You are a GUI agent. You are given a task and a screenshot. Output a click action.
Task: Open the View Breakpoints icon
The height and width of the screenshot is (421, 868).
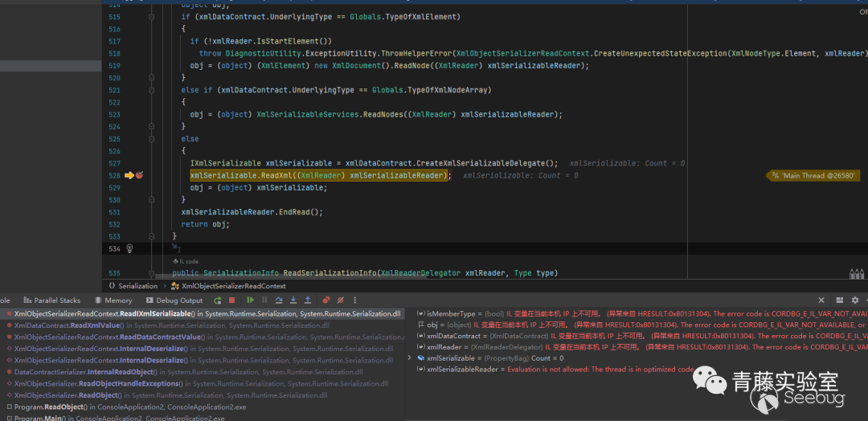pyautogui.click(x=326, y=300)
